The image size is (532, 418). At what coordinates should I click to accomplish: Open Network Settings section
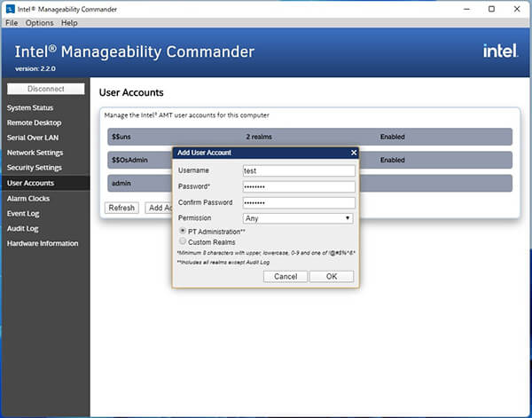35,153
